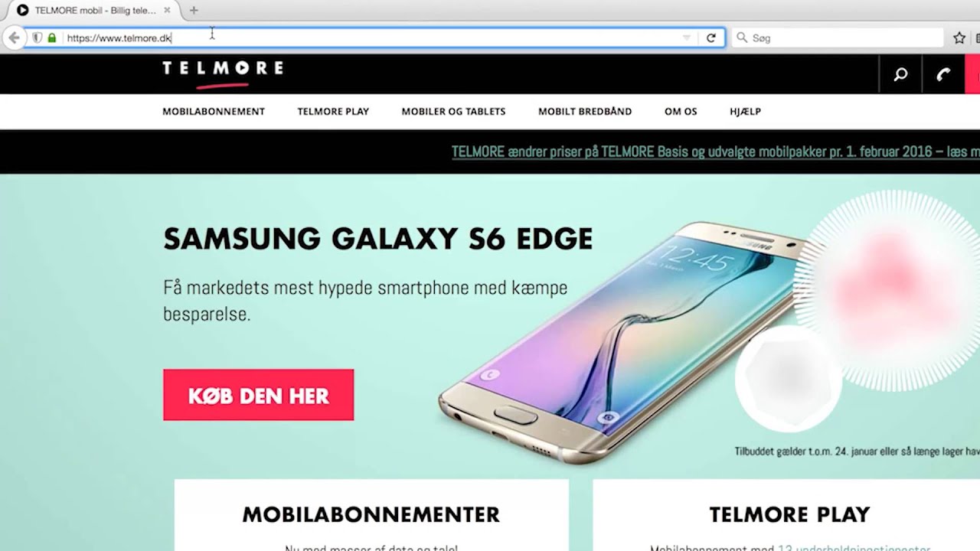The image size is (980, 551).
Task: Click the KØB DEN HER button
Action: pyautogui.click(x=258, y=395)
